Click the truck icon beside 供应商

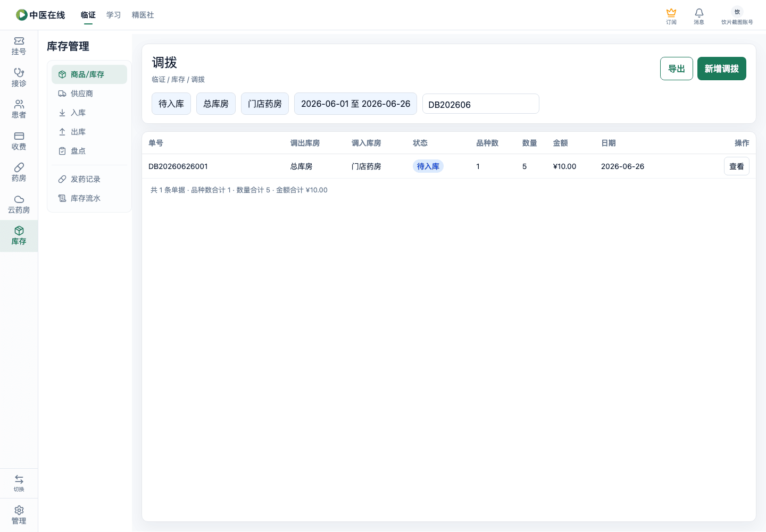pyautogui.click(x=62, y=94)
